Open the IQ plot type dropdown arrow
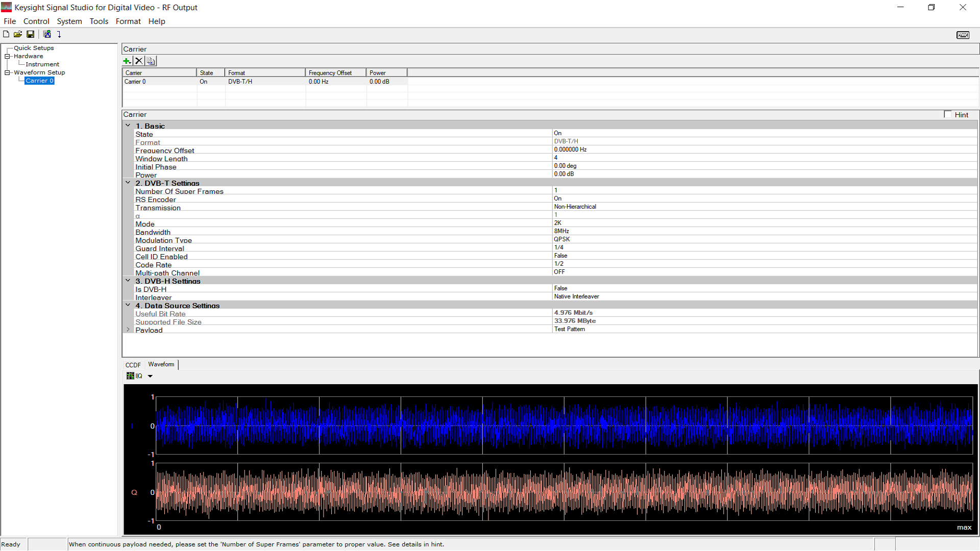The image size is (980, 551). pyautogui.click(x=150, y=376)
